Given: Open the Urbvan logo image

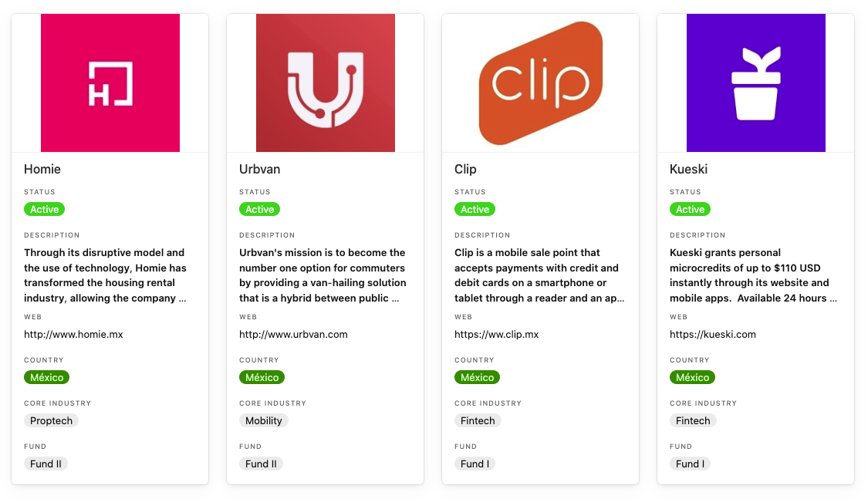Looking at the screenshot, I should pos(326,83).
